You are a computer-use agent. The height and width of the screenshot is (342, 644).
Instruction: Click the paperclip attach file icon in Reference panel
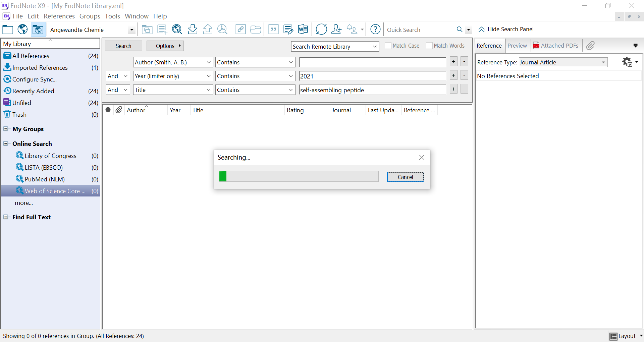[x=590, y=46]
